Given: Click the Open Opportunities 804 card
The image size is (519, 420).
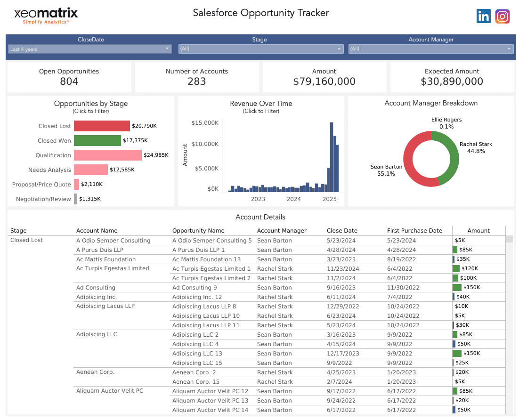Looking at the screenshot, I should [69, 77].
